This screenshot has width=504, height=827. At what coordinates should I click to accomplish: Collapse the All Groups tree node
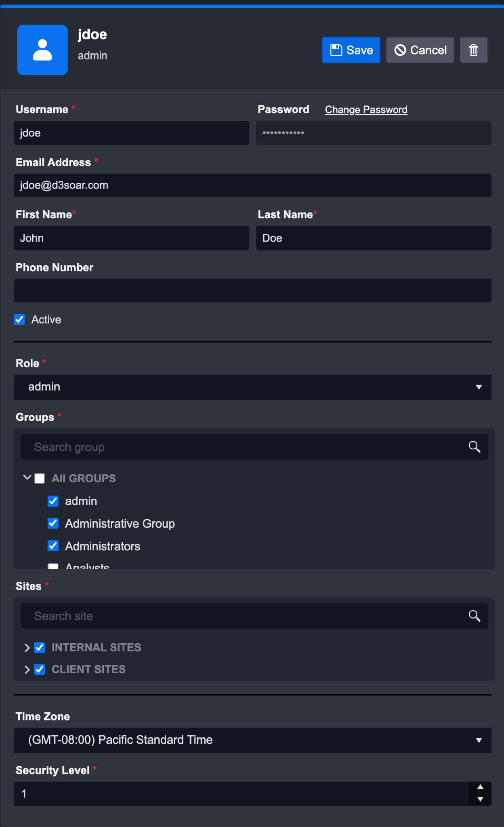pyautogui.click(x=27, y=478)
